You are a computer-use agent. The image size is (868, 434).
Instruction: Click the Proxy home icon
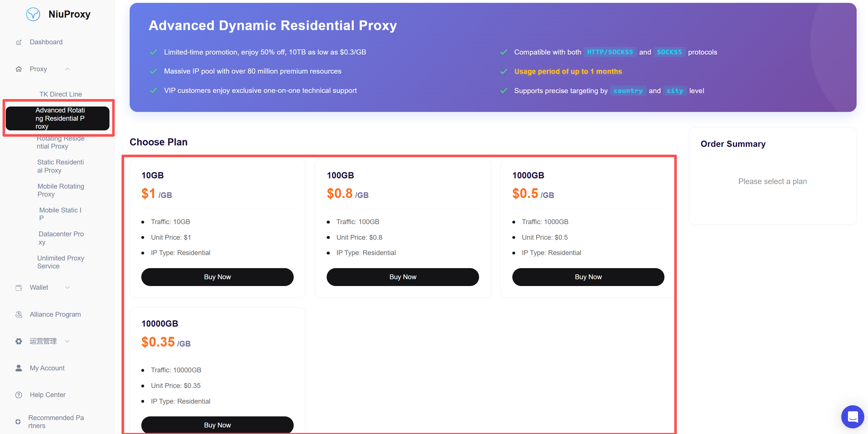point(18,69)
